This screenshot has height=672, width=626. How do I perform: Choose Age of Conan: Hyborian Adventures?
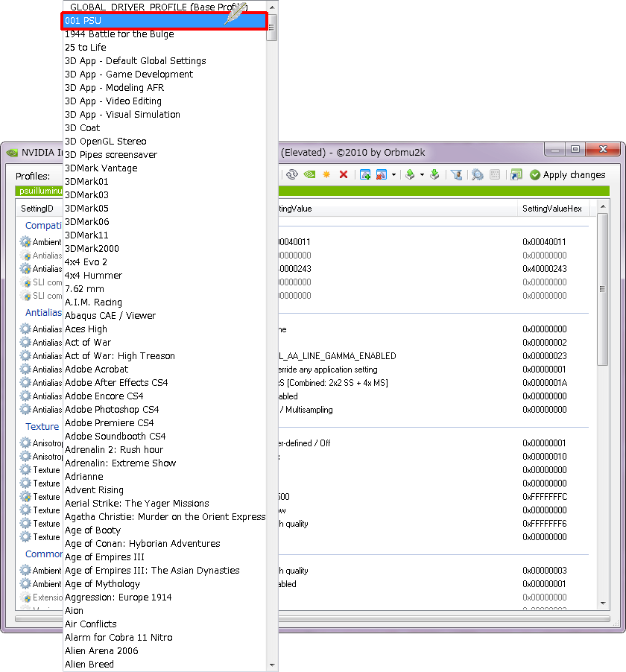[165, 543]
